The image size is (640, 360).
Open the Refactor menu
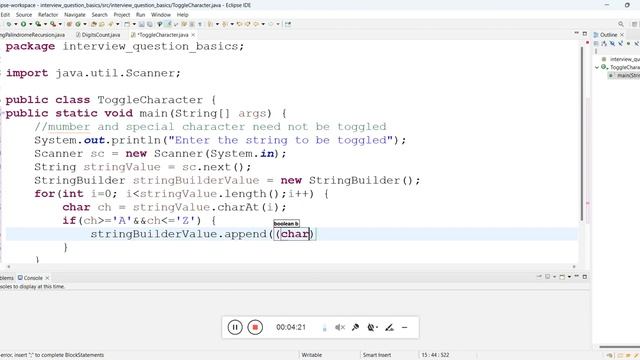pyautogui.click(x=48, y=15)
